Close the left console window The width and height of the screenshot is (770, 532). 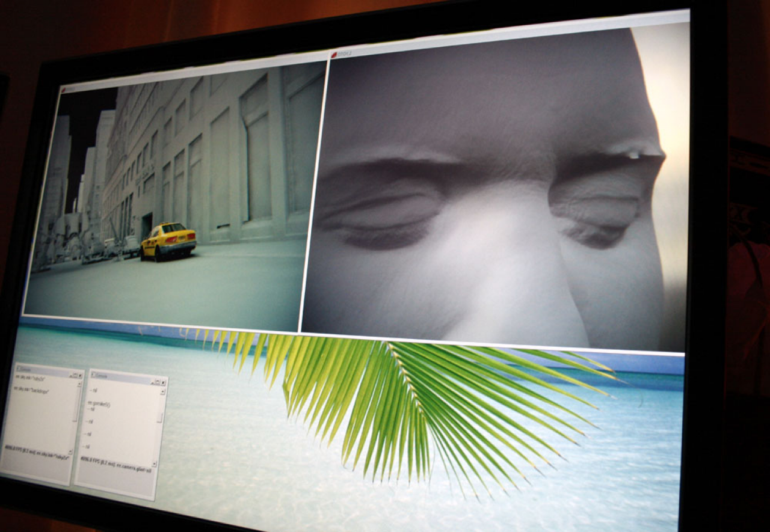(81, 376)
